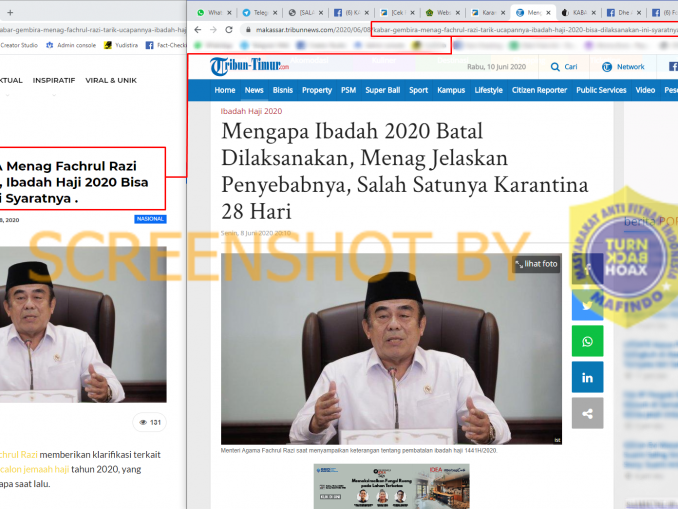Click the left window 'Menag Fachrul Razi' headline
Viewport: 678px width, 509px height.
74,182
